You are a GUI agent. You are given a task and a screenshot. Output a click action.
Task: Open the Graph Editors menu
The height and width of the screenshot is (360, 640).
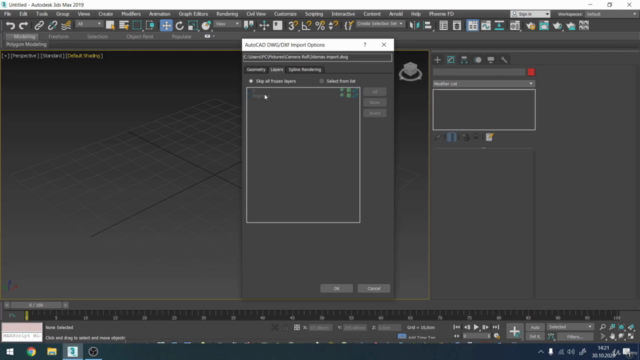pyautogui.click(x=193, y=14)
